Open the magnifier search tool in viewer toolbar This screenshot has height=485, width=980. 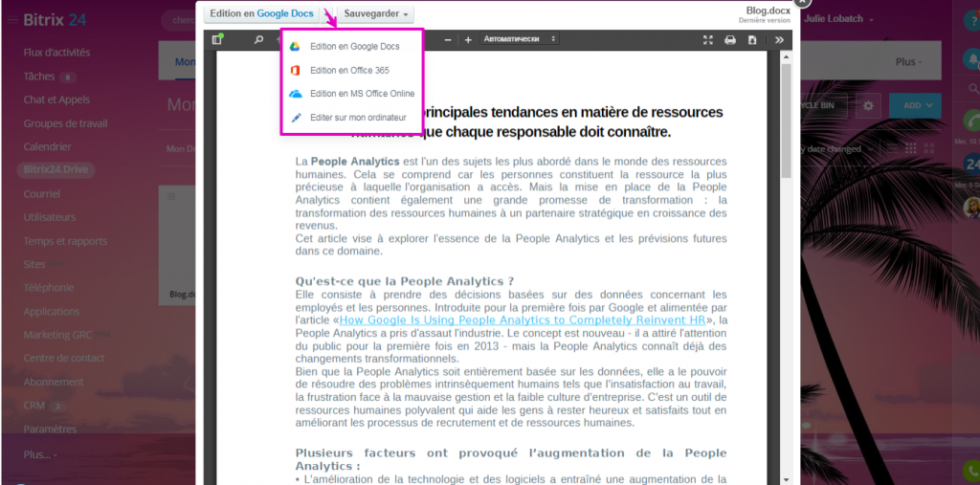pos(258,40)
